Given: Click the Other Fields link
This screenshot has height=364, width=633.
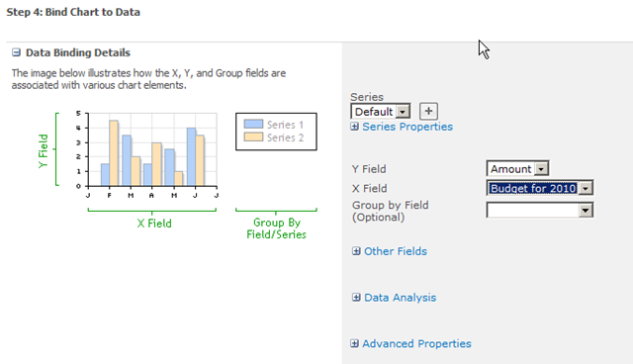Looking at the screenshot, I should click(x=396, y=251).
